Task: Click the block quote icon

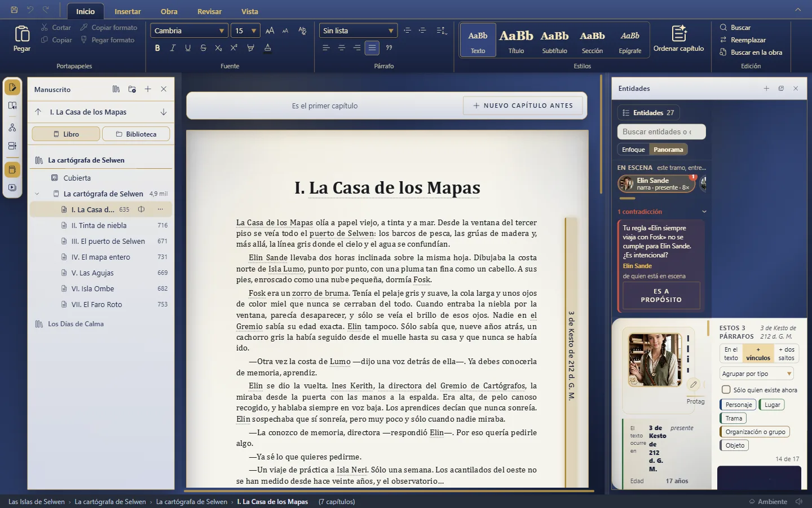Action: point(389,48)
